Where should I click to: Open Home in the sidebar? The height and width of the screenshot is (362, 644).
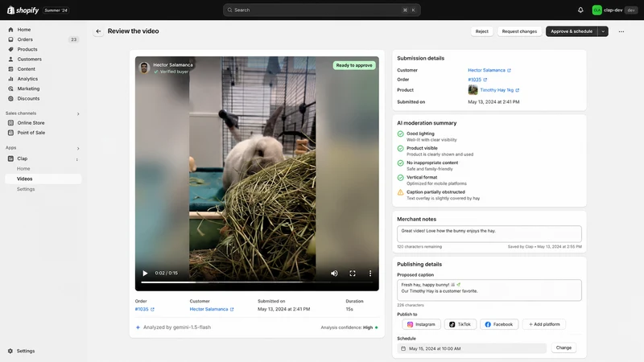[24, 30]
